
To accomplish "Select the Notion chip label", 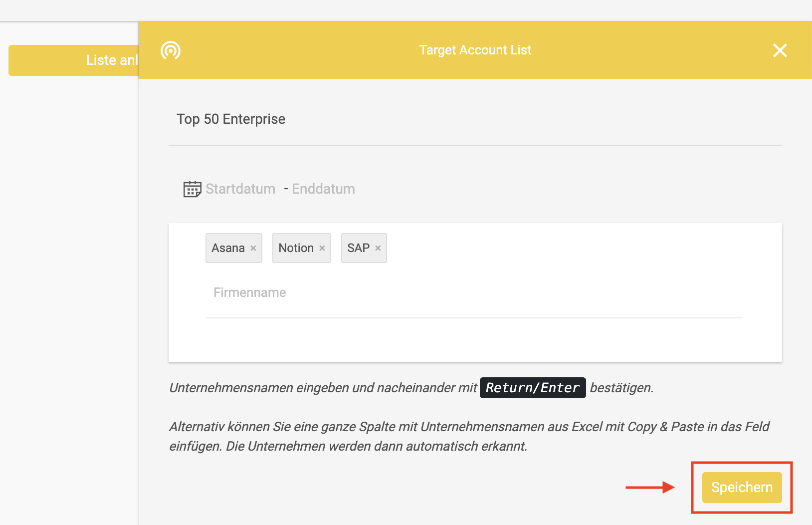I will coord(296,248).
